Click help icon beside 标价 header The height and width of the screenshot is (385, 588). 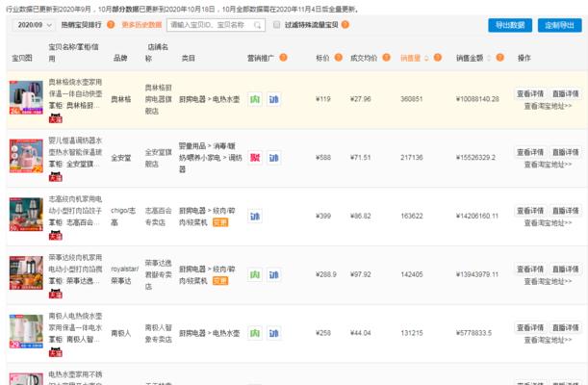[x=338, y=58]
